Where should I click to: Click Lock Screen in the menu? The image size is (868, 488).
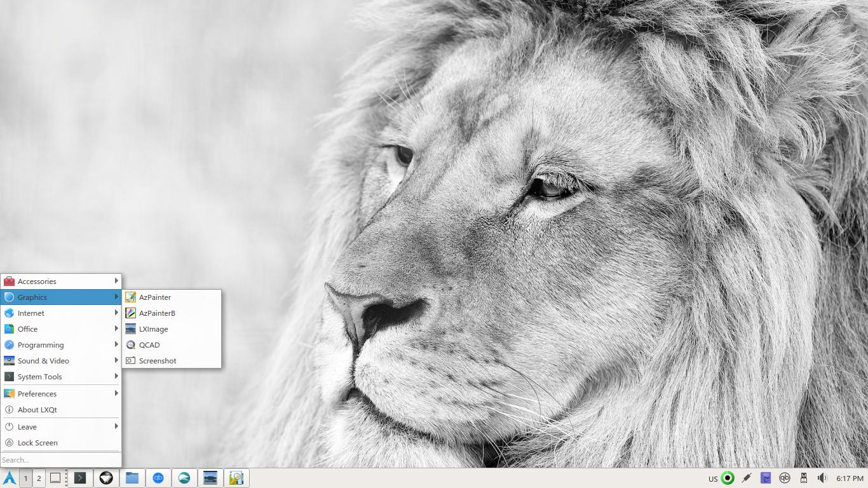pyautogui.click(x=61, y=443)
